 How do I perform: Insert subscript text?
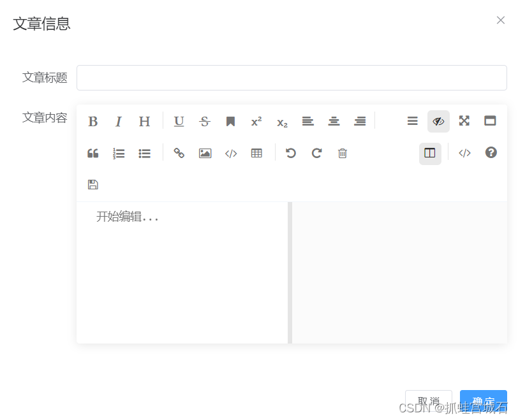pos(281,122)
